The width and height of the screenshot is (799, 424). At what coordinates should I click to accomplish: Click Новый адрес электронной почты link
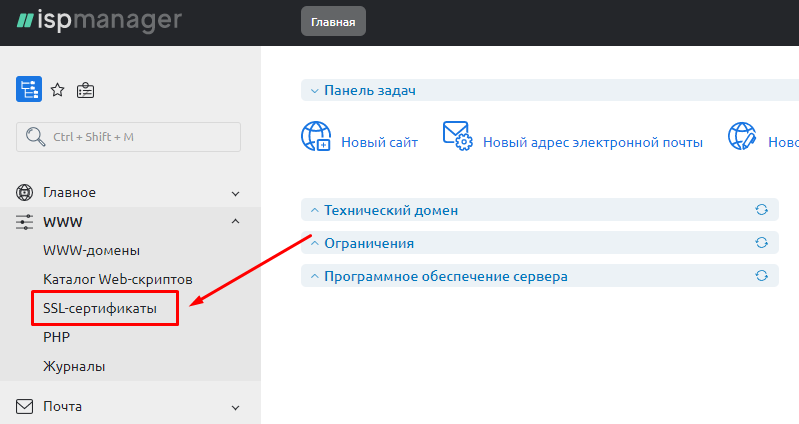592,142
